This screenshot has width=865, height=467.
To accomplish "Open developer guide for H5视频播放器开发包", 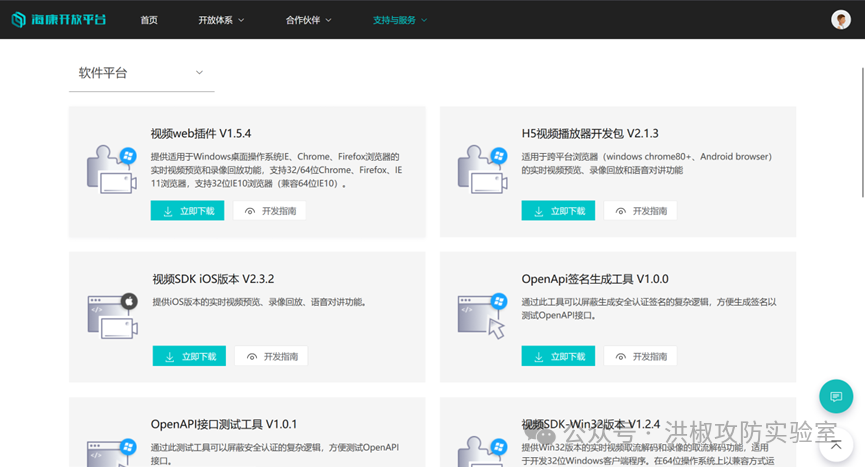I will (640, 211).
